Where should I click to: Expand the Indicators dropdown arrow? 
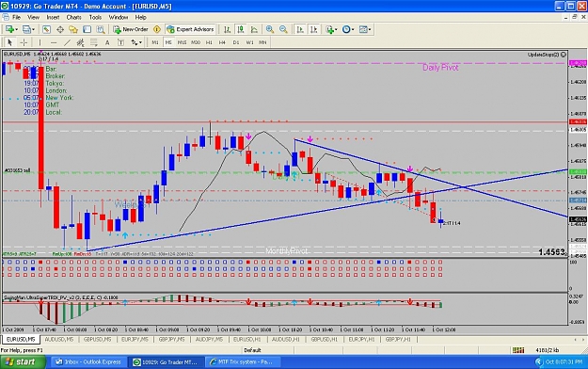[336, 29]
